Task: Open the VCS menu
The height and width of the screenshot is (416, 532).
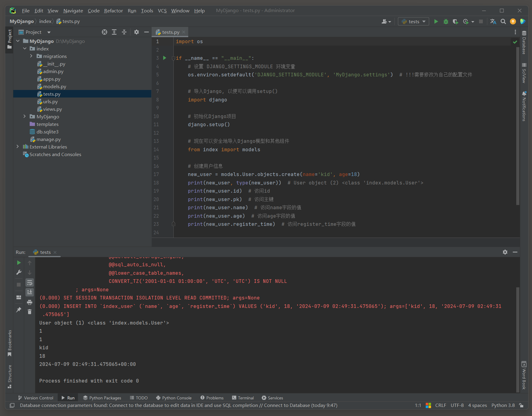Action: [x=162, y=11]
